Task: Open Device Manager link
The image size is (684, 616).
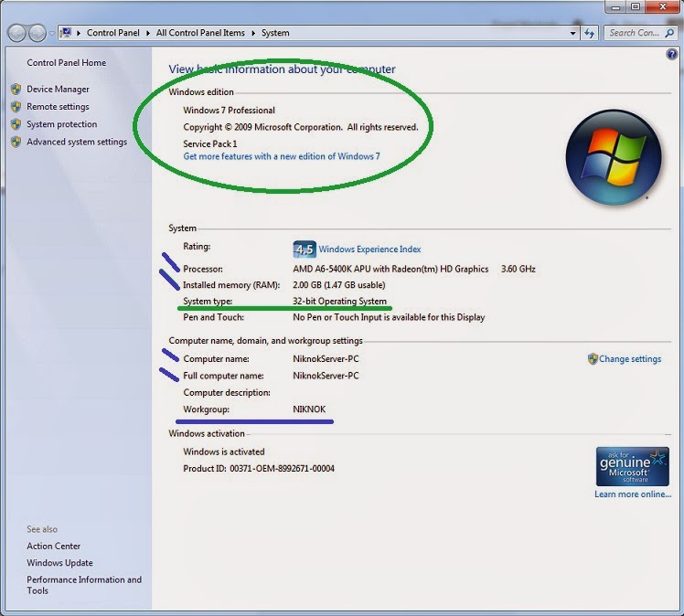Action: click(58, 89)
